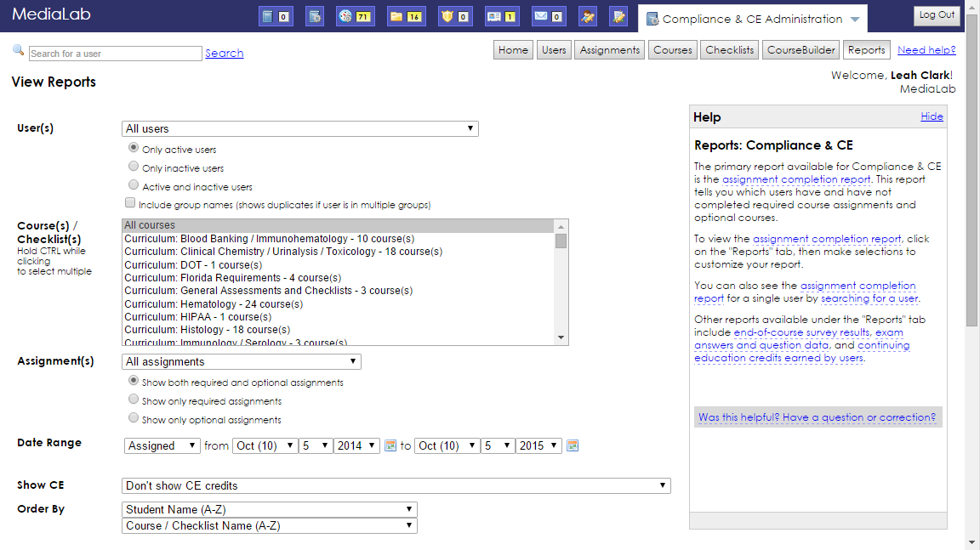Viewport: 980px width, 550px height.
Task: Click the course list scrollbar thumb
Action: tap(561, 241)
